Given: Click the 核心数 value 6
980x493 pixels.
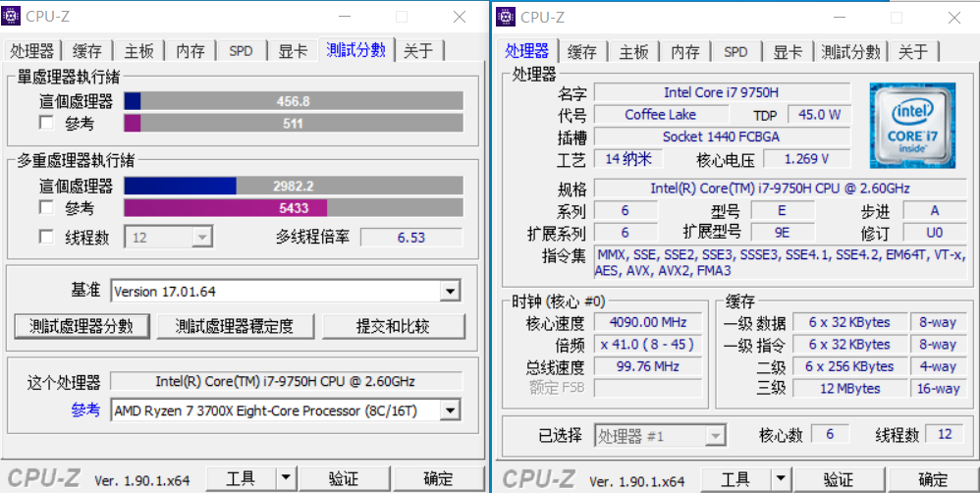Looking at the screenshot, I should 830,434.
